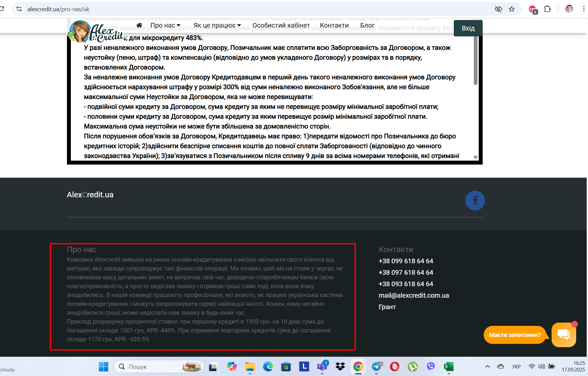Reload the page with the refresh icon
The width and height of the screenshot is (588, 376).
pyautogui.click(x=2, y=9)
